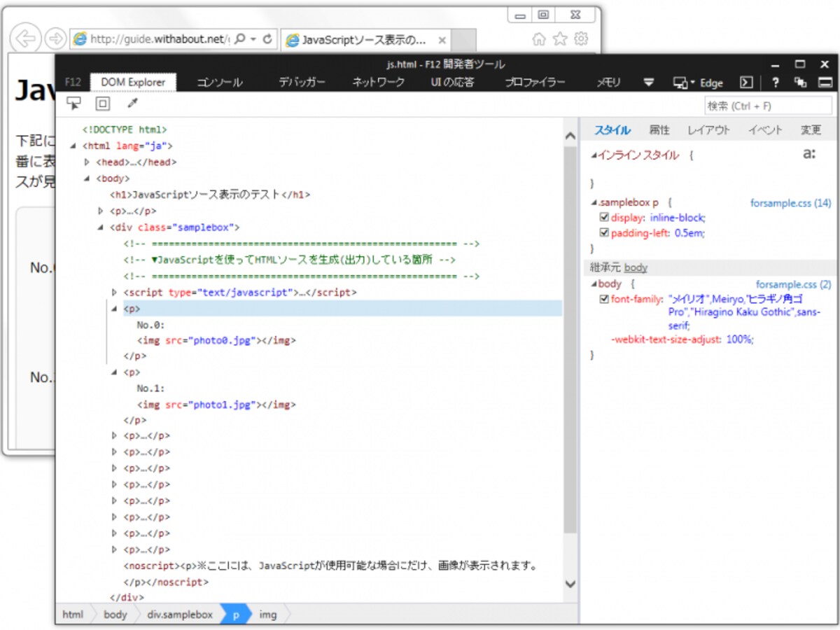
Task: Expand the script type text/javascript node
Action: [114, 293]
